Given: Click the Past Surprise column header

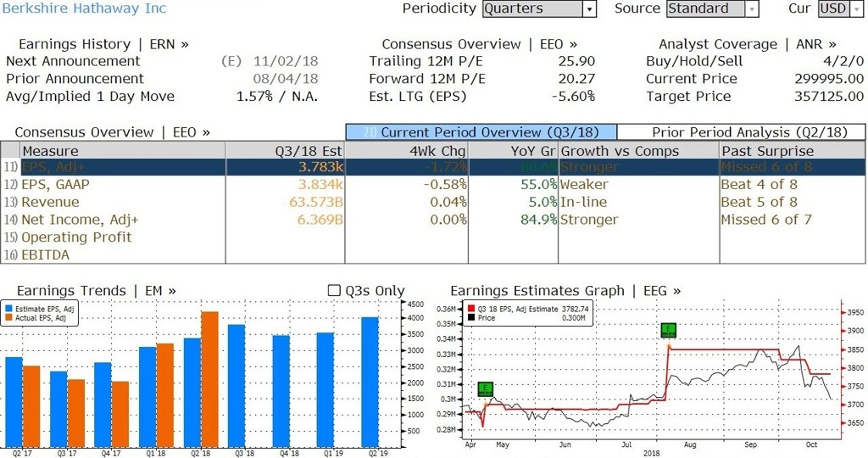Looking at the screenshot, I should click(793, 151).
